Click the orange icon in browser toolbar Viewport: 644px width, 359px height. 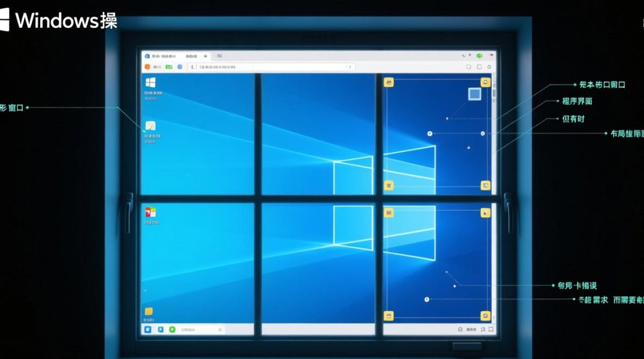coord(147,67)
